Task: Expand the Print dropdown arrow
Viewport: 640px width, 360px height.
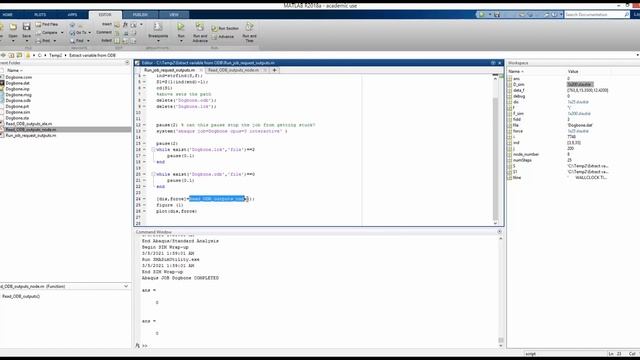Action: coord(55,41)
